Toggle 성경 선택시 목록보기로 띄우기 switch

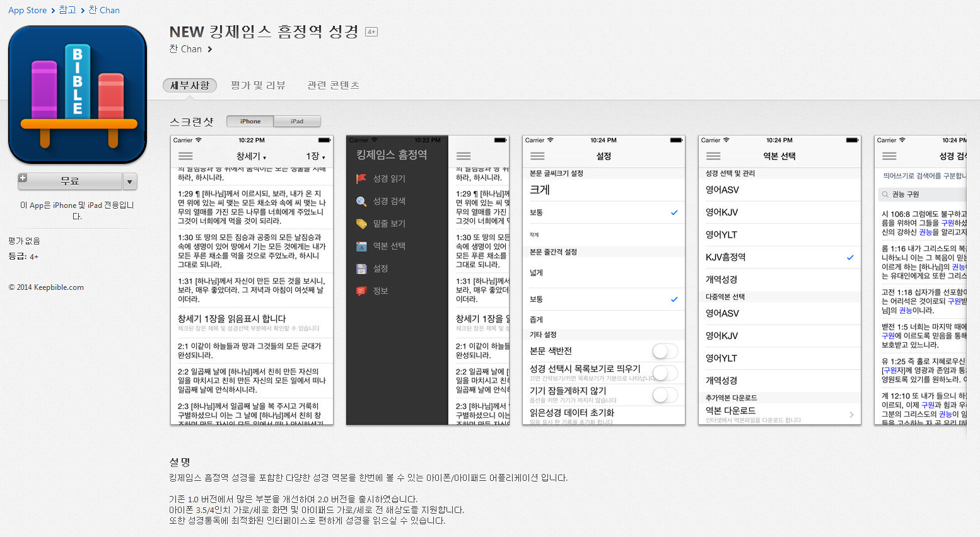(665, 373)
